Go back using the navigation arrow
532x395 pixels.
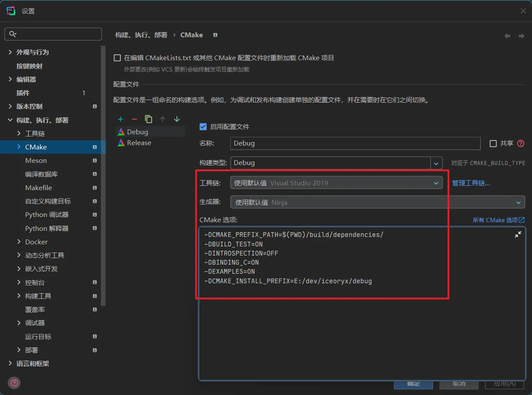coord(507,36)
